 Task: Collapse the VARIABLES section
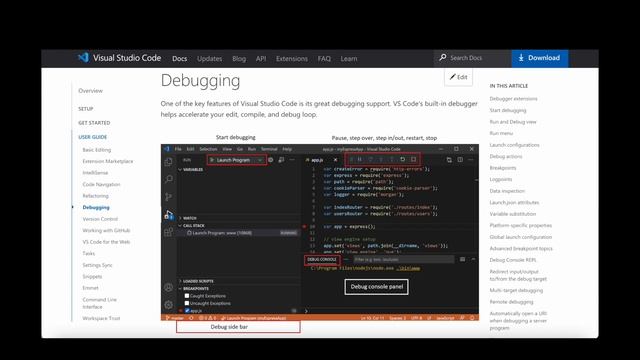(191, 169)
